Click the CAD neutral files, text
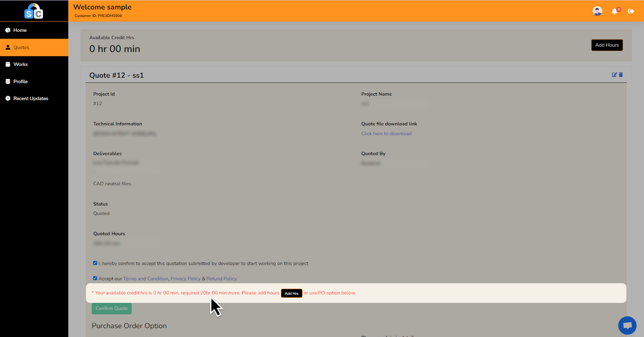Image resolution: width=644 pixels, height=337 pixels. pyautogui.click(x=113, y=184)
